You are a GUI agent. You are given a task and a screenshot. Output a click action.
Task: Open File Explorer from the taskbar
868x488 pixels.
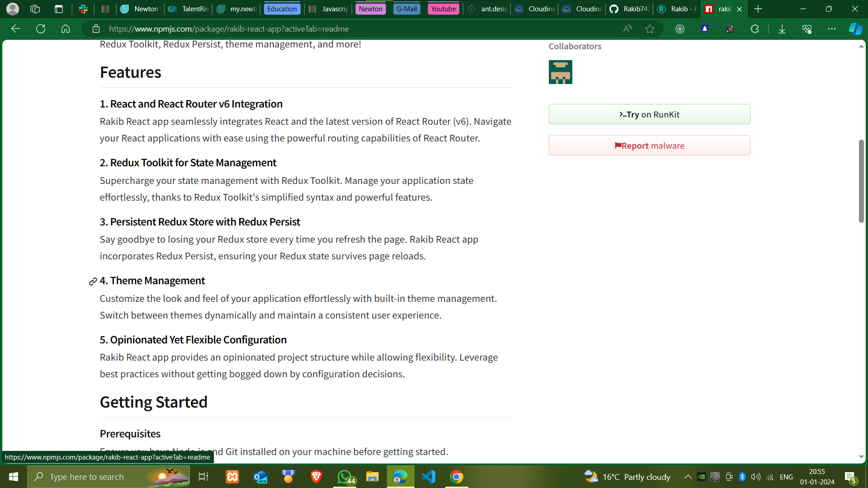tap(373, 477)
